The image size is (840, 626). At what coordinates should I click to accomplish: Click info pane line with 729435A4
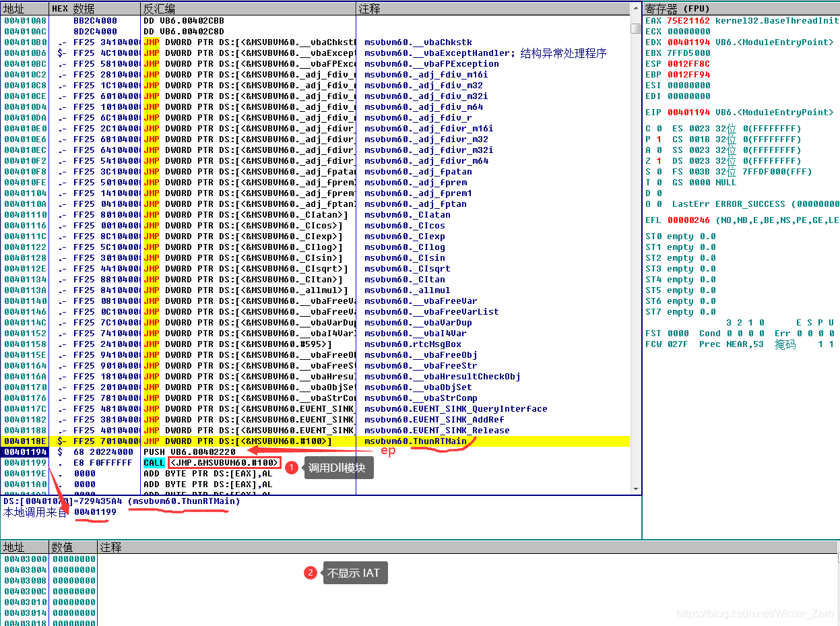click(x=122, y=501)
